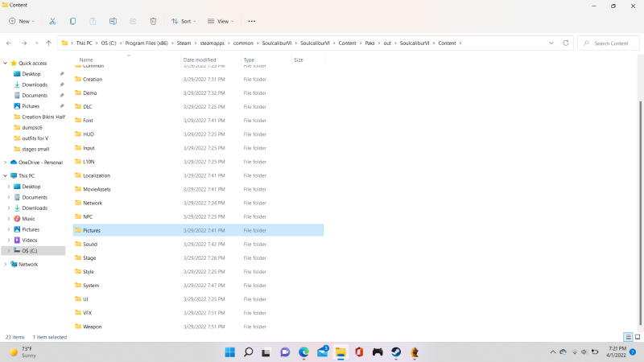Click weather widget showing 73°F Sunny
This screenshot has height=362, width=644.
[23, 352]
